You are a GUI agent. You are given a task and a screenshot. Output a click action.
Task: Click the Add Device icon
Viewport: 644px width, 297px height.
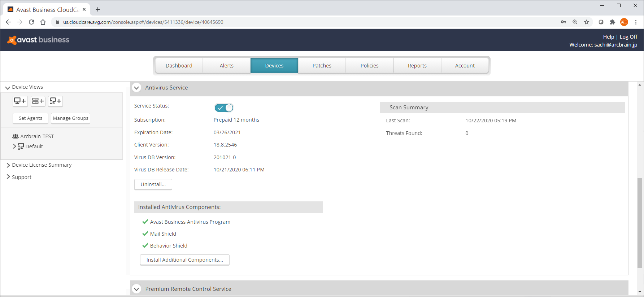coord(20,101)
